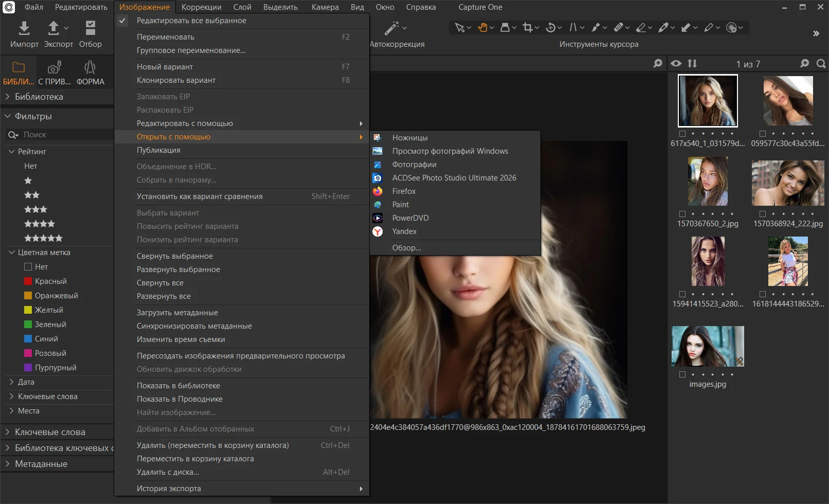Toggle the browser eye visibility icon

676,63
